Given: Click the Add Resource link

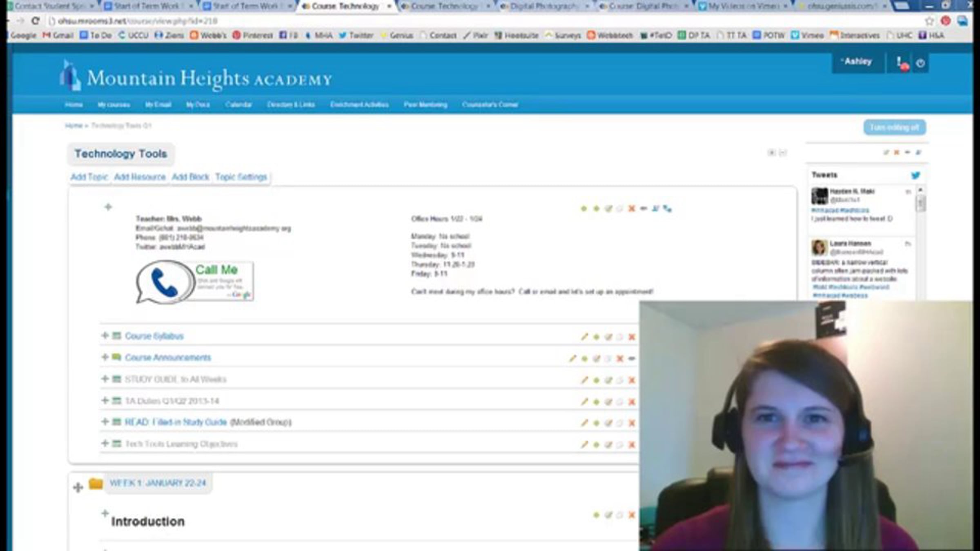Looking at the screenshot, I should [x=140, y=177].
